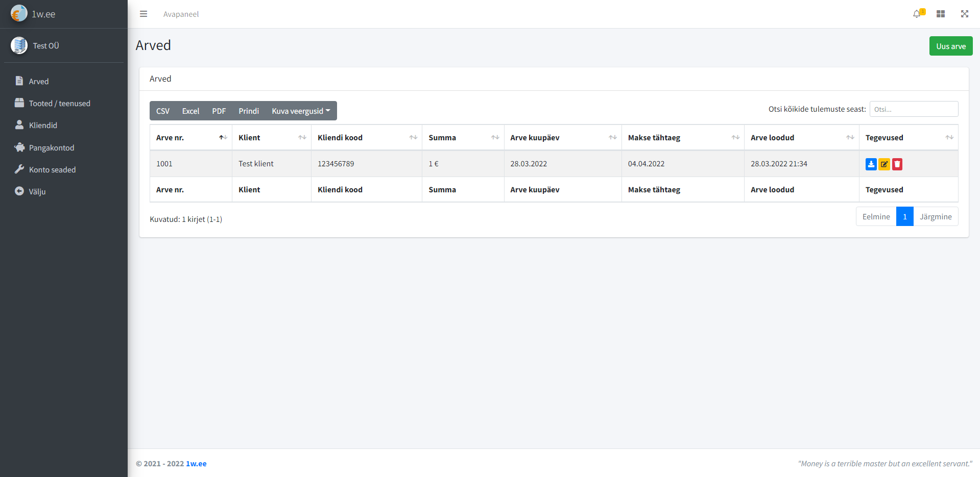Open Pangakontod from the sidebar
980x477 pixels.
[x=51, y=148]
